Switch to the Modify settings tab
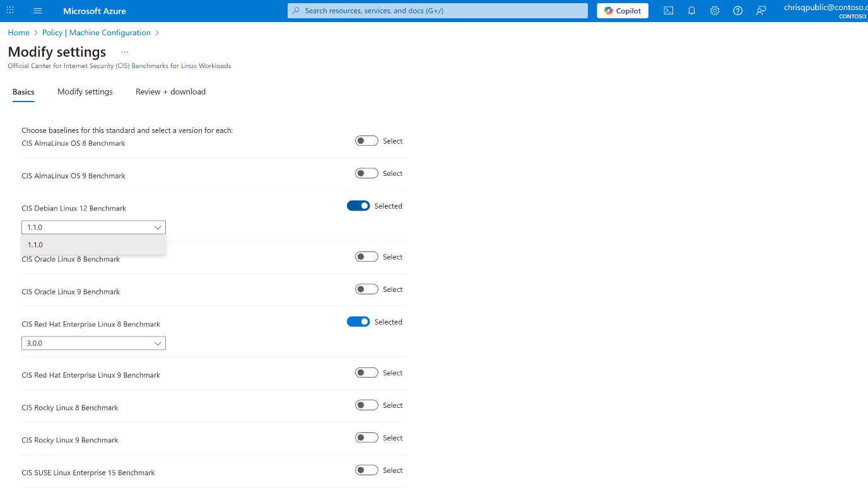Screen dimensions: 868x491 [x=85, y=92]
